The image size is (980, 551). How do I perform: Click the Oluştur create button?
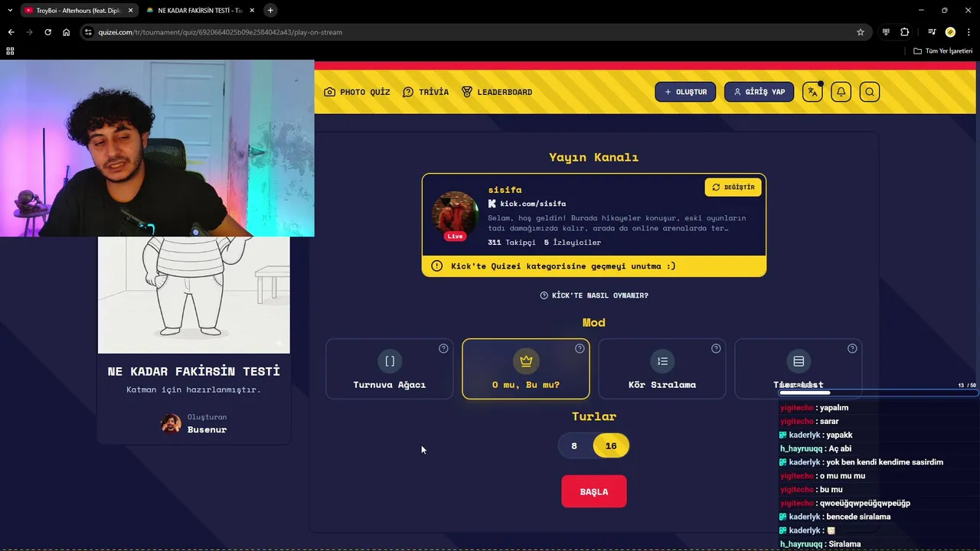(685, 92)
